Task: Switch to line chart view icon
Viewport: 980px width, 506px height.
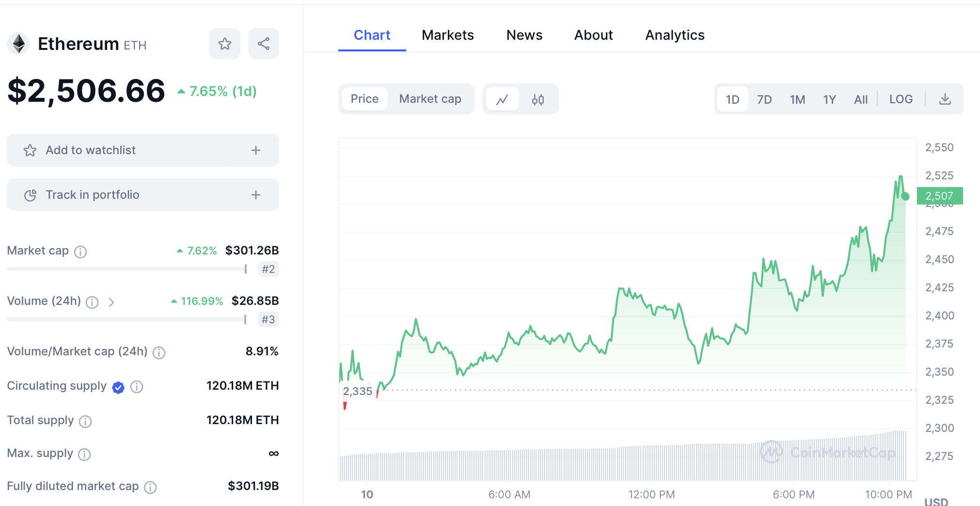Action: 503,99
